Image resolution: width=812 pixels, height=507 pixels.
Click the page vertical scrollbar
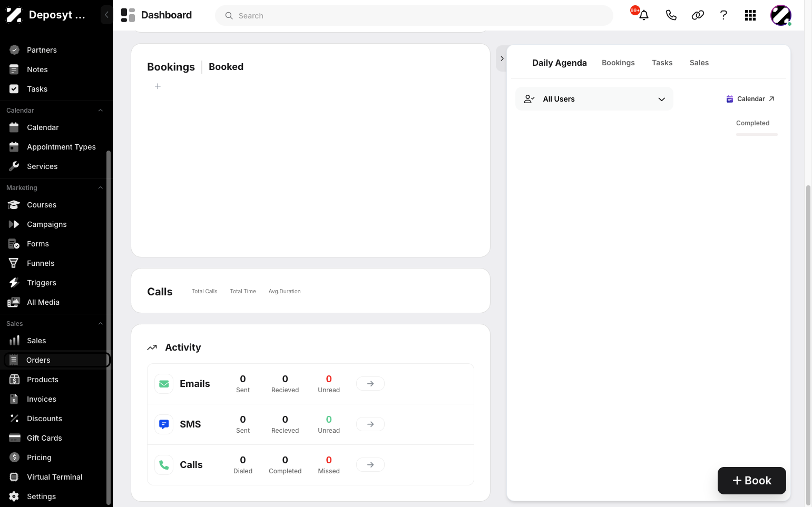click(808, 345)
